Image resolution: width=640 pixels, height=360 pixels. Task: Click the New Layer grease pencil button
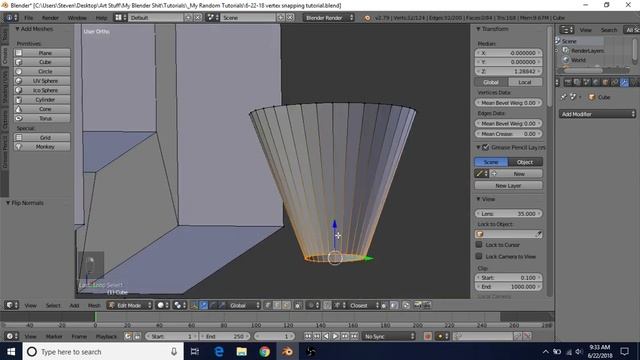pos(509,186)
